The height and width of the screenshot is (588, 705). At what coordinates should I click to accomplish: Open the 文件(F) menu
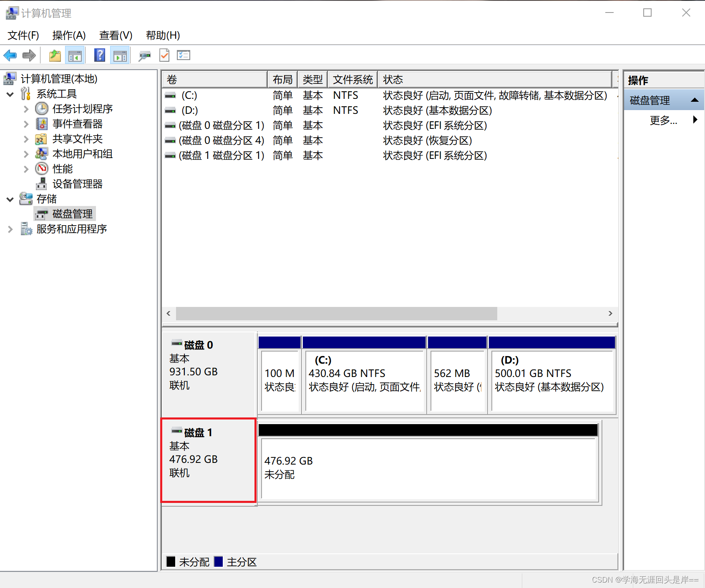click(x=23, y=35)
